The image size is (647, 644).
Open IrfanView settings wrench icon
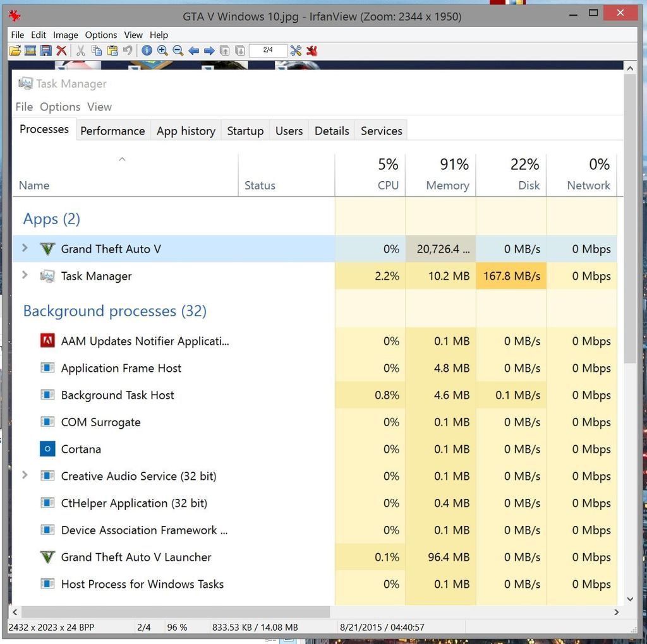tap(296, 51)
